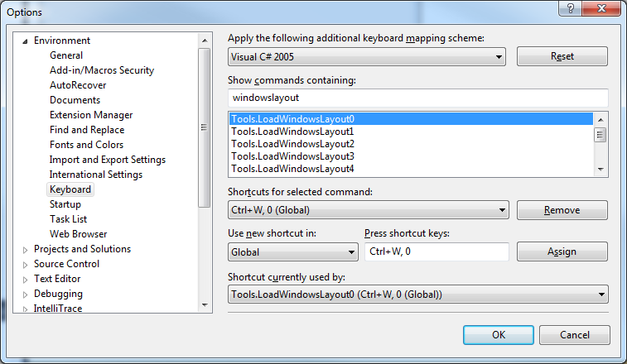Expand the Source Control node
The height and width of the screenshot is (364, 627).
coord(25,264)
